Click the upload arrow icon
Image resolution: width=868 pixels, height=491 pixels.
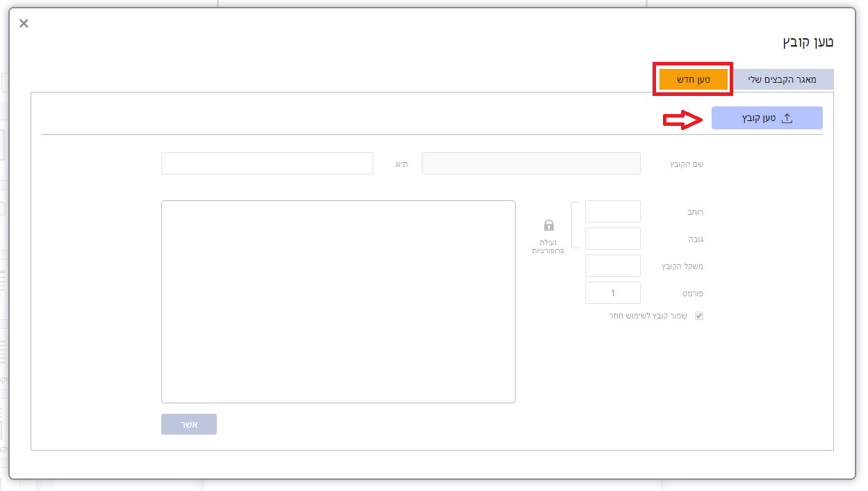pos(787,118)
